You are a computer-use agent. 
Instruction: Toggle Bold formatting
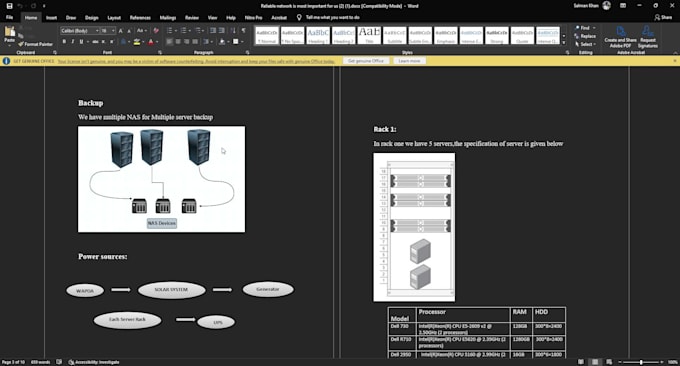click(64, 42)
